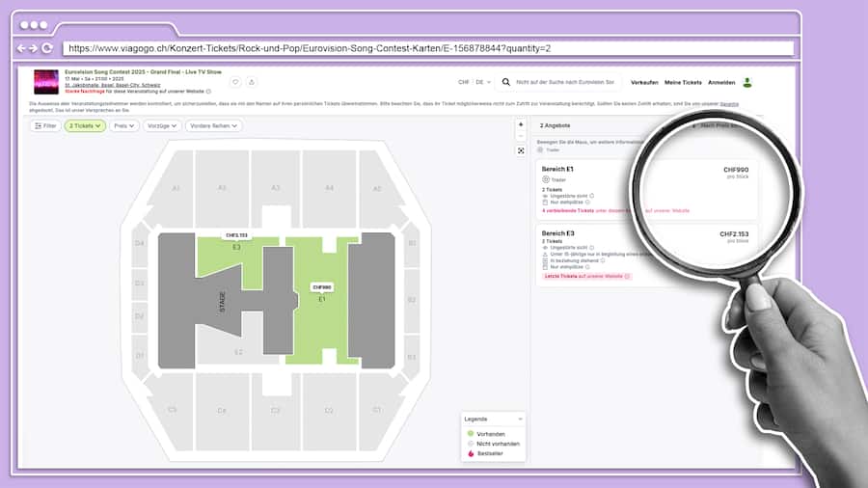Click the green Vorhanden legend swatch
868x488 pixels.
coord(471,434)
